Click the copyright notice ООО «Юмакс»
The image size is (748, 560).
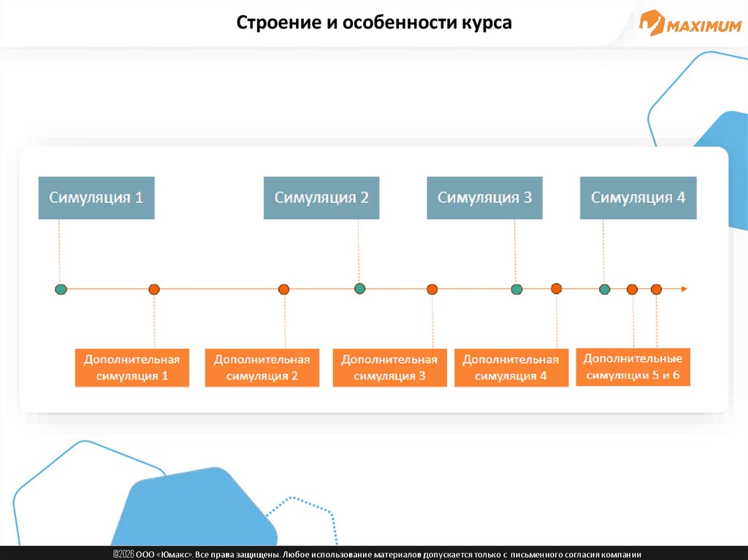[x=378, y=554]
